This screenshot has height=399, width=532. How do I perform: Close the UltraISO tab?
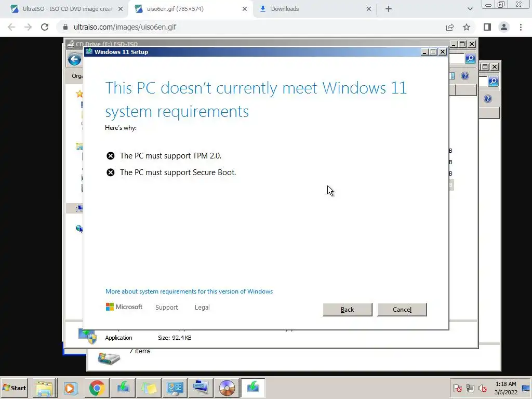(x=121, y=9)
